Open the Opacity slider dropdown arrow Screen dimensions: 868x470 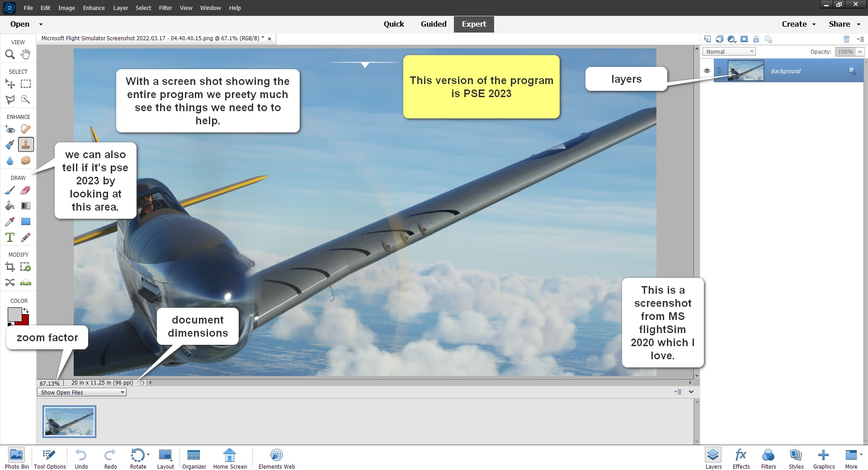pos(860,52)
